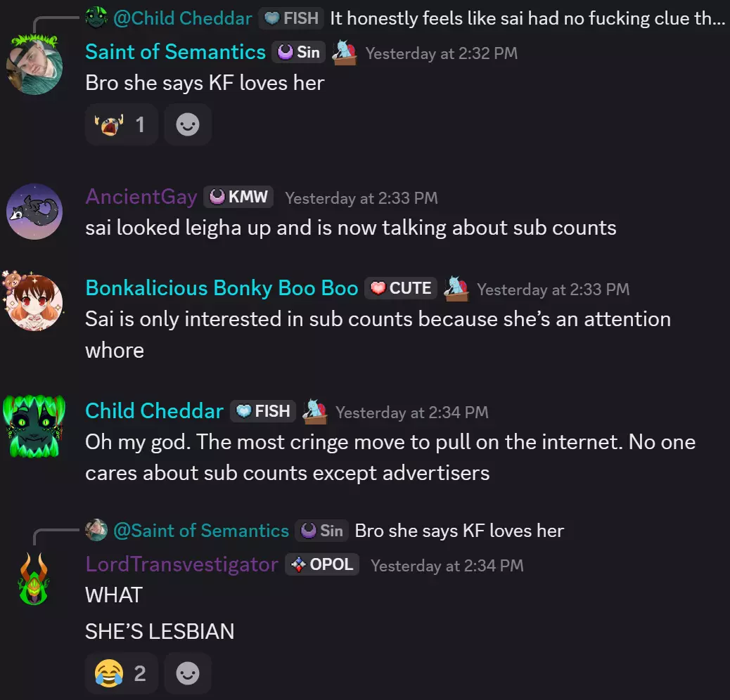
Task: Click the FISH tag beside Child Cheddar's username
Action: click(x=263, y=411)
